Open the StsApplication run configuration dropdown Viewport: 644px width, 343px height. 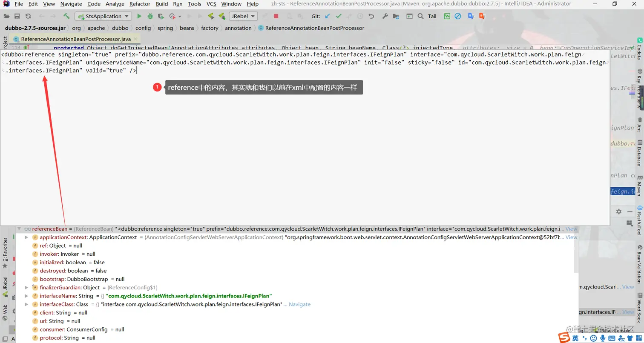[x=104, y=16]
